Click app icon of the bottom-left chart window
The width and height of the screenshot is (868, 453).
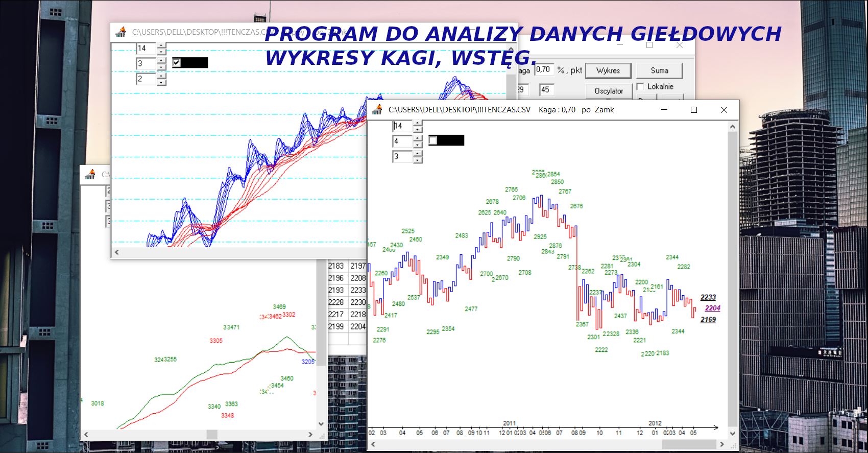click(x=90, y=175)
